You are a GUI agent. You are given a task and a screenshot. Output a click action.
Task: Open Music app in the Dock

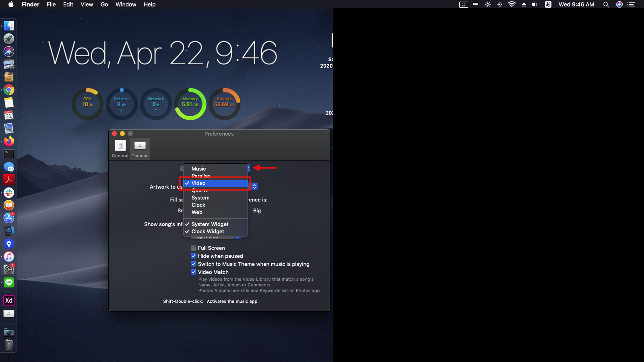pyautogui.click(x=9, y=257)
